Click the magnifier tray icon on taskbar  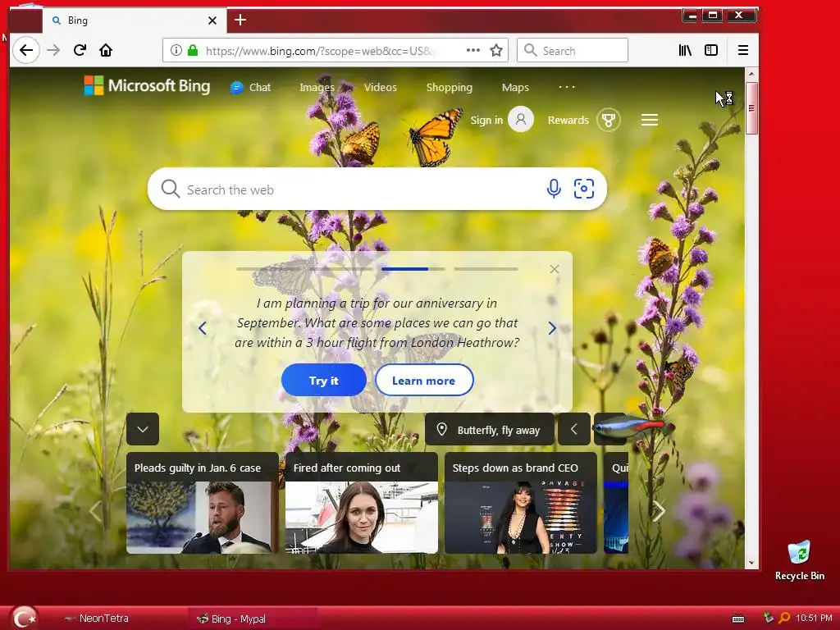pyautogui.click(x=784, y=619)
